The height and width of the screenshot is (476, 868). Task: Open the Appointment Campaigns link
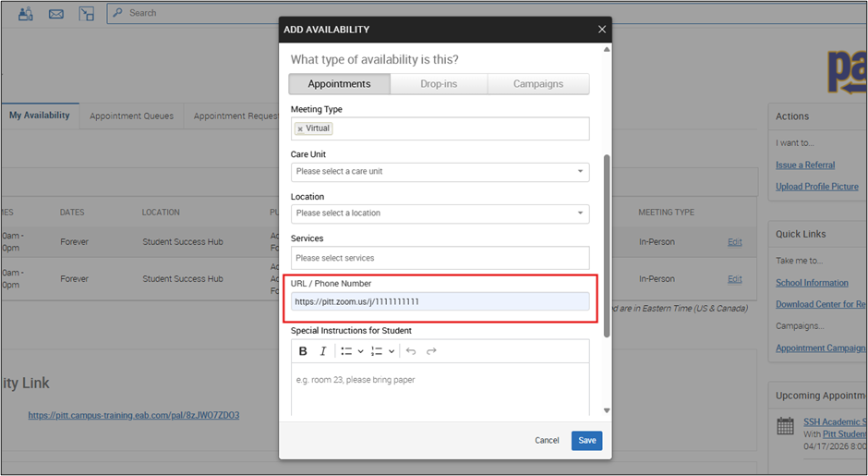pos(820,348)
